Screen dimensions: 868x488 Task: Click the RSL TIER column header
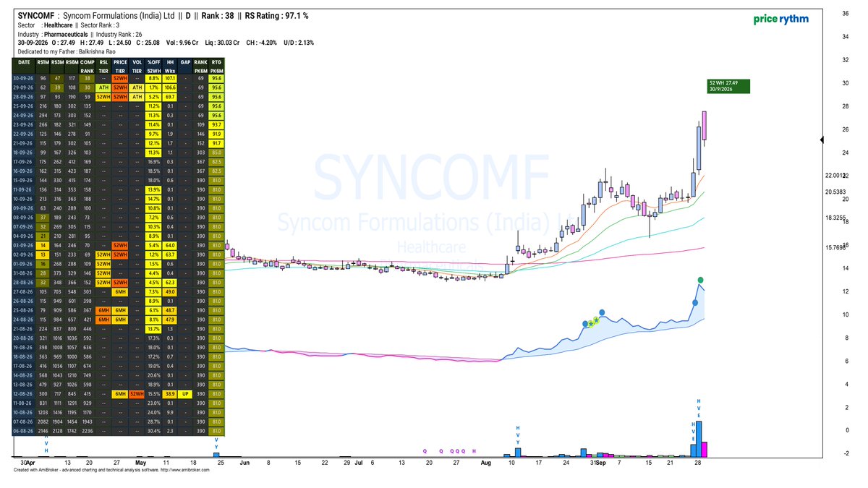pyautogui.click(x=103, y=67)
